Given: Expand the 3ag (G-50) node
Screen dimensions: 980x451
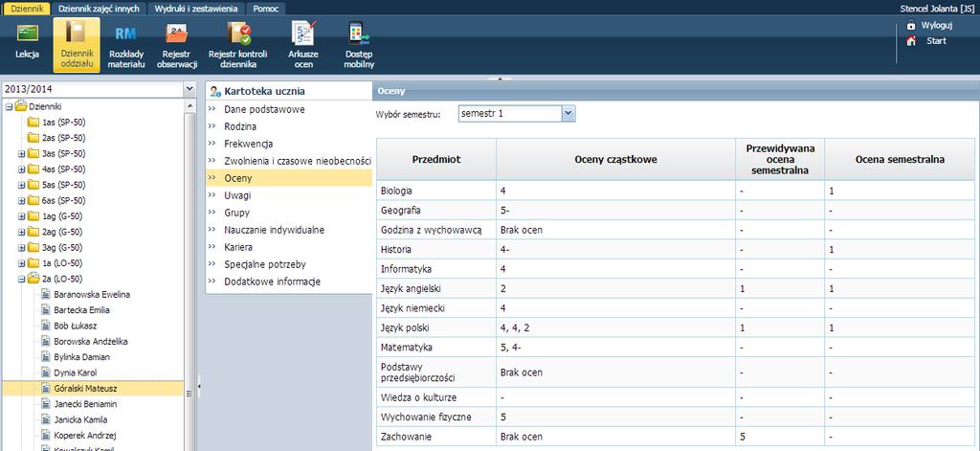Looking at the screenshot, I should tap(21, 248).
